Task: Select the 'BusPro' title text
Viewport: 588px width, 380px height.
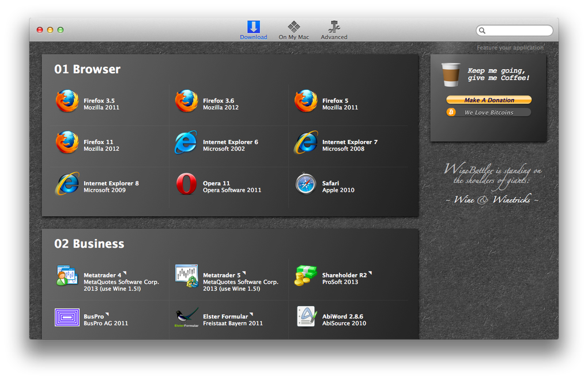Action: pyautogui.click(x=93, y=316)
